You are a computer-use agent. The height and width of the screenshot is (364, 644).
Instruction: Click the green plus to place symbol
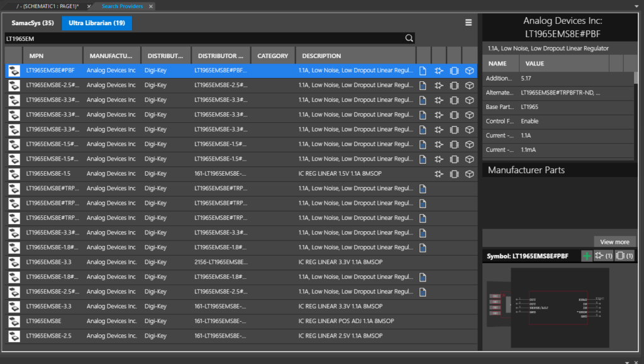(x=587, y=256)
